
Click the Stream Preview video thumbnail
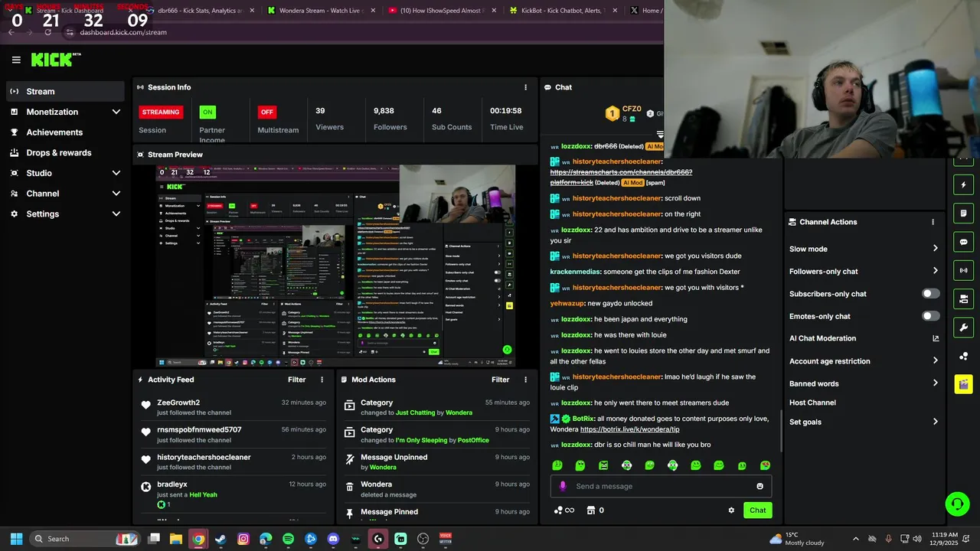click(x=335, y=266)
